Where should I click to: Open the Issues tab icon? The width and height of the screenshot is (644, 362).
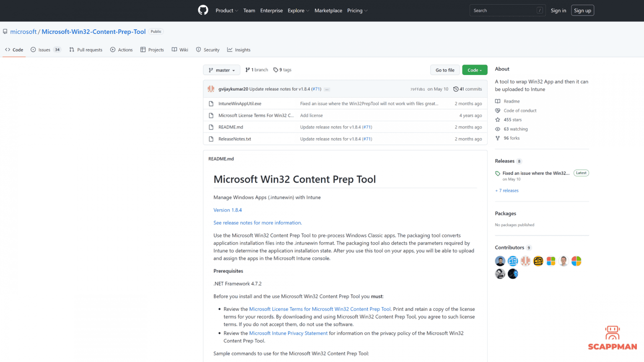point(34,49)
